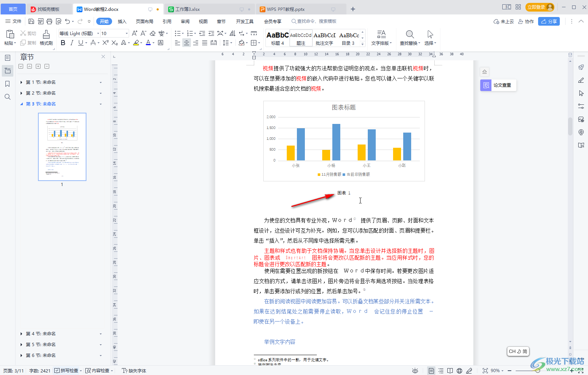Click the Print icon

[50, 21]
